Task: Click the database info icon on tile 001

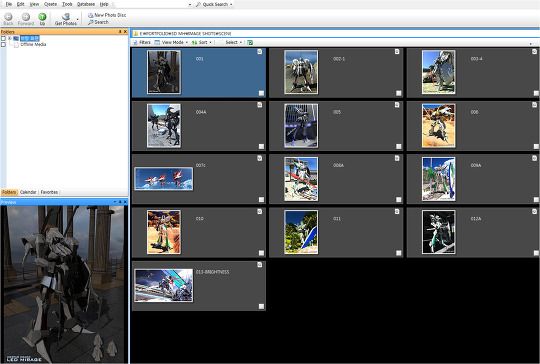Action: click(260, 52)
